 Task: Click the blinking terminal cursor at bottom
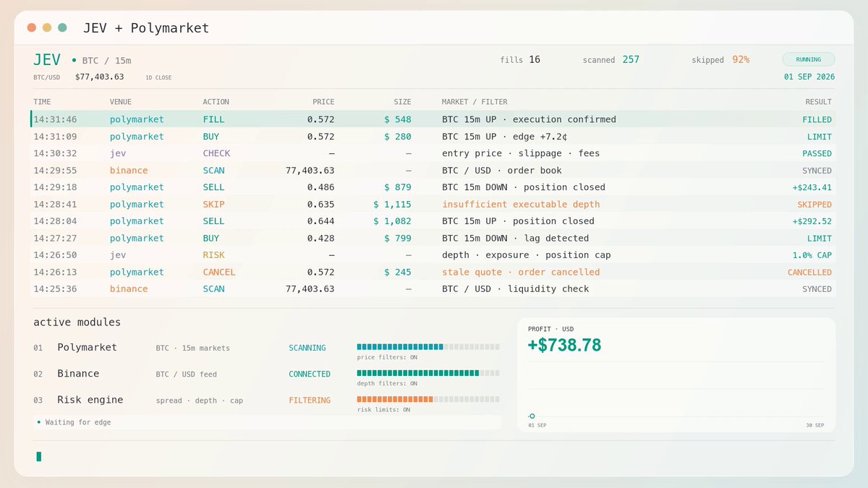(39, 456)
